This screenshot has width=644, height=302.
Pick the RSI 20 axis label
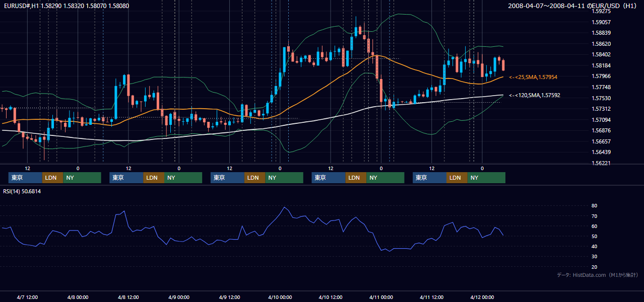595,267
